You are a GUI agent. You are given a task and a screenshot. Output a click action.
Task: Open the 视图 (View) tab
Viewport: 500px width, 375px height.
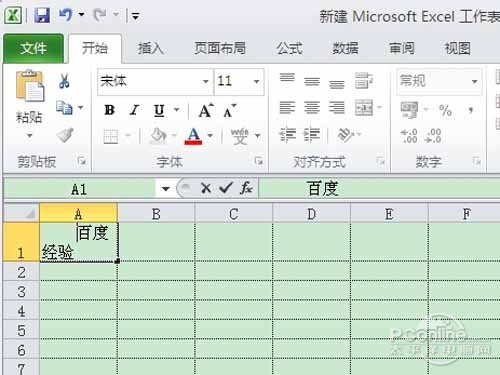pos(458,48)
